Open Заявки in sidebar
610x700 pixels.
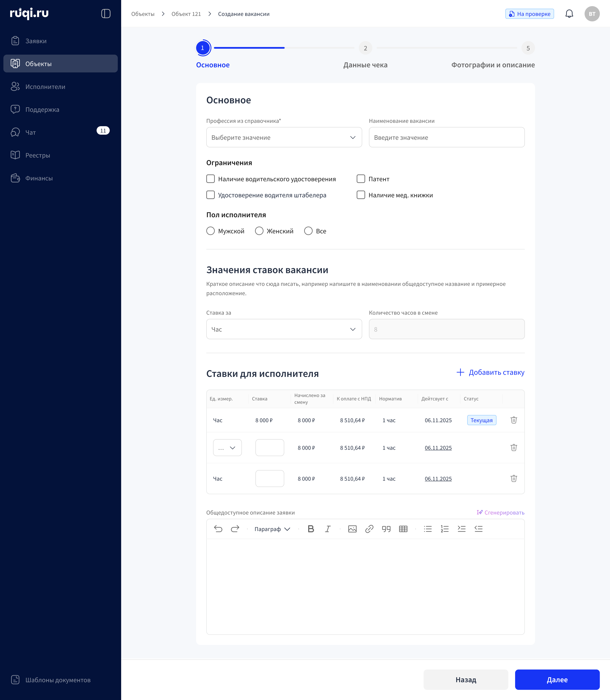click(x=61, y=41)
